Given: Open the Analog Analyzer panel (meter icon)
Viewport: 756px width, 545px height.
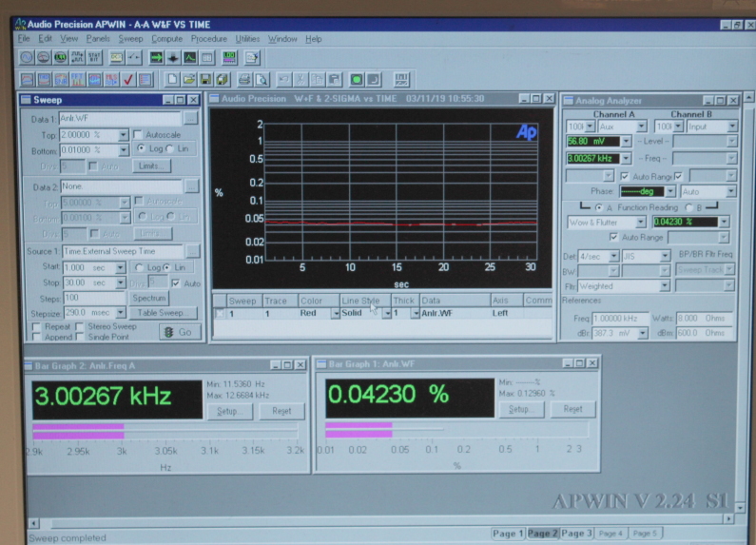Looking at the screenshot, I should [43, 57].
